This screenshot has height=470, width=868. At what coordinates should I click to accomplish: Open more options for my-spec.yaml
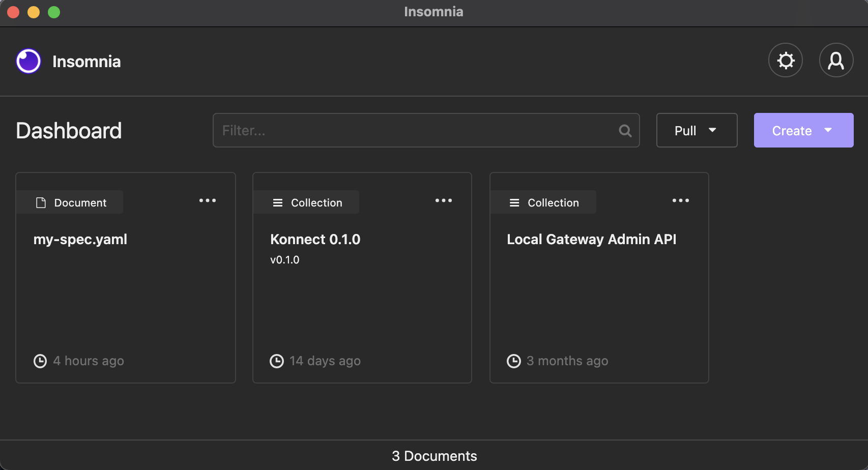click(x=208, y=201)
